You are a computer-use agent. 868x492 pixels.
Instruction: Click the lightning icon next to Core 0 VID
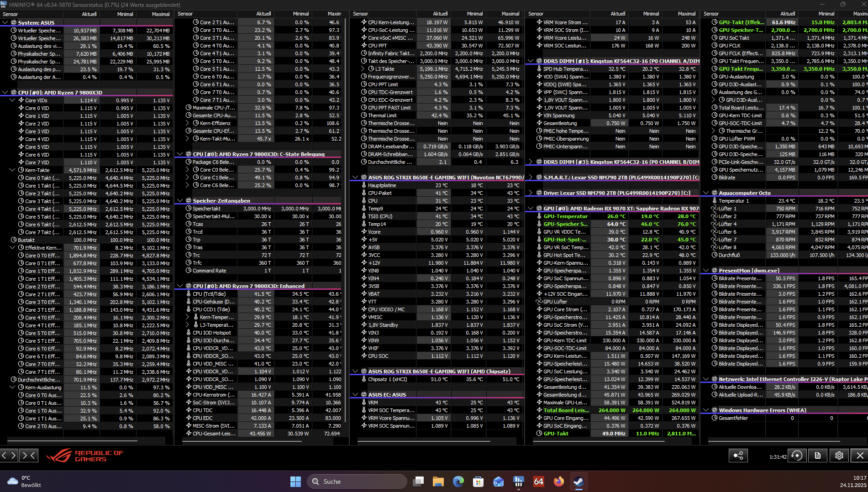[x=21, y=108]
